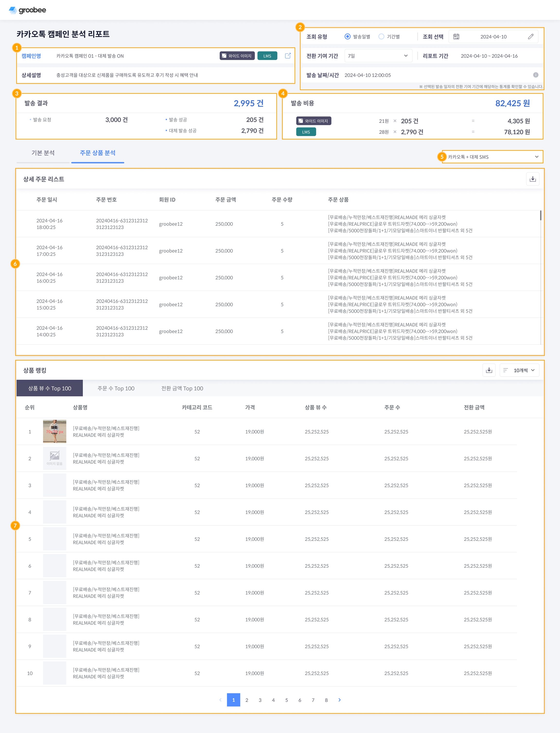
Task: Download the 상품 랭킹 data
Action: point(489,370)
